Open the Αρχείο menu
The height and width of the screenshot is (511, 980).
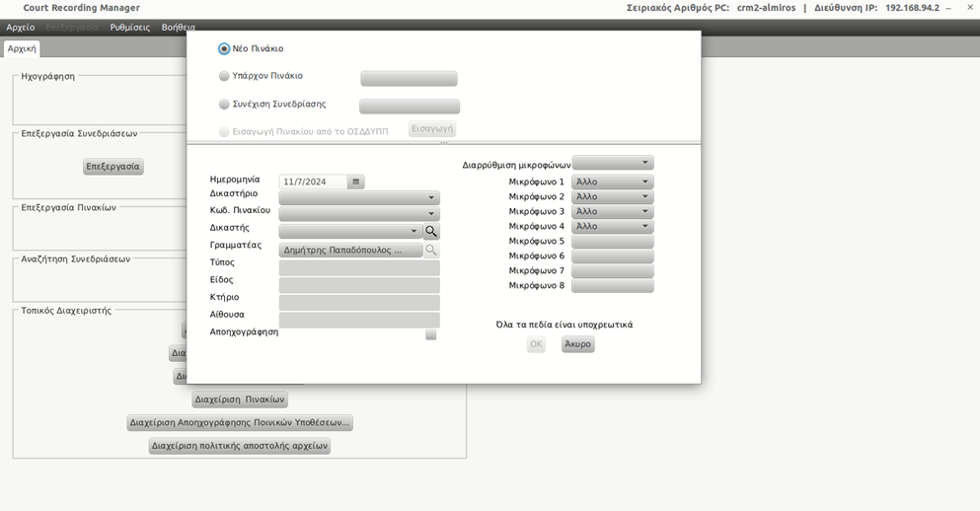point(20,28)
